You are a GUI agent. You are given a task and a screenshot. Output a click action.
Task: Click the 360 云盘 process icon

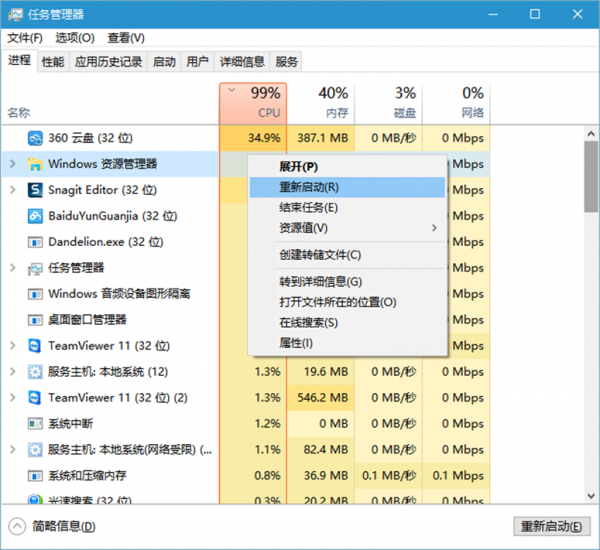35,138
